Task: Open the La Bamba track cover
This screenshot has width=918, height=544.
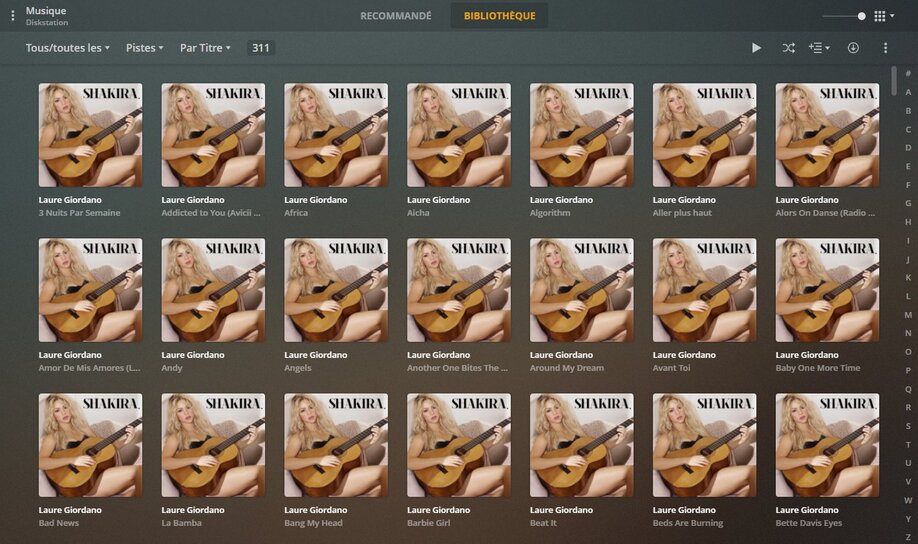Action: (x=213, y=445)
